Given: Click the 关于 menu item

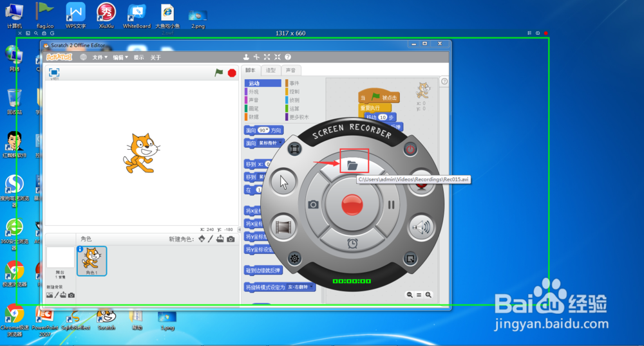Looking at the screenshot, I should [x=156, y=57].
